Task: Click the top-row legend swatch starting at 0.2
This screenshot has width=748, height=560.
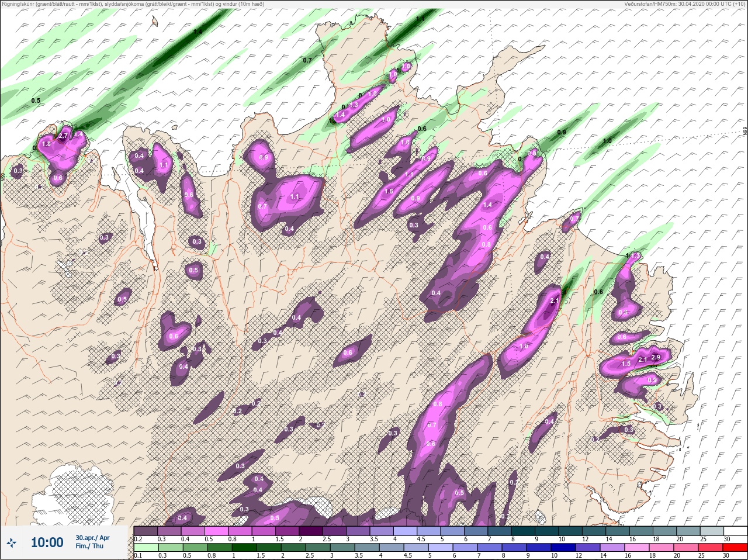Action: click(x=146, y=531)
